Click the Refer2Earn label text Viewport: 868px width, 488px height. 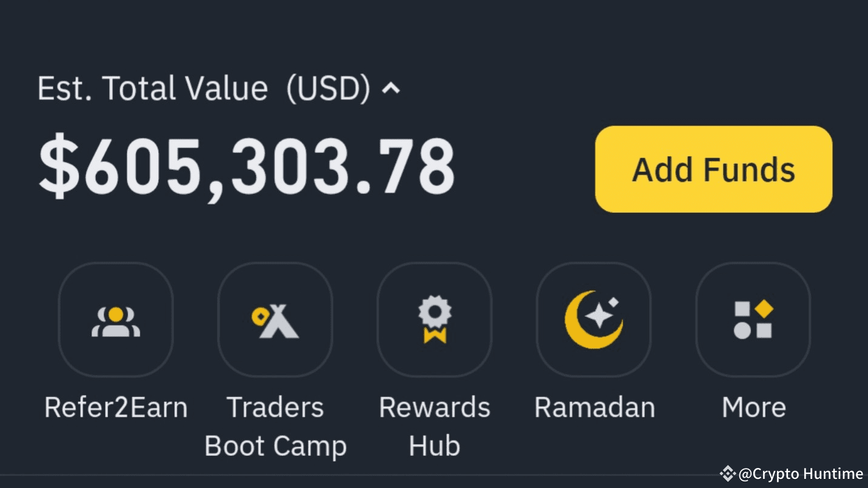pyautogui.click(x=116, y=407)
